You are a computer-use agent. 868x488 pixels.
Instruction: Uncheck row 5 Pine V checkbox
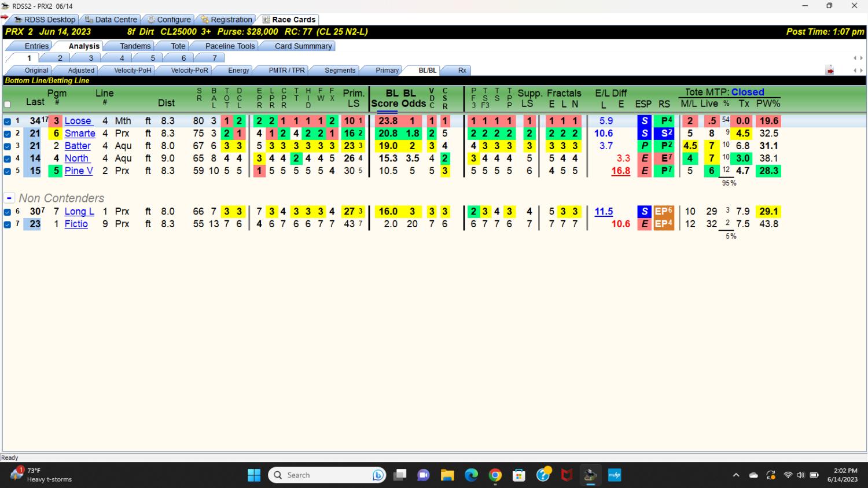pyautogui.click(x=8, y=171)
